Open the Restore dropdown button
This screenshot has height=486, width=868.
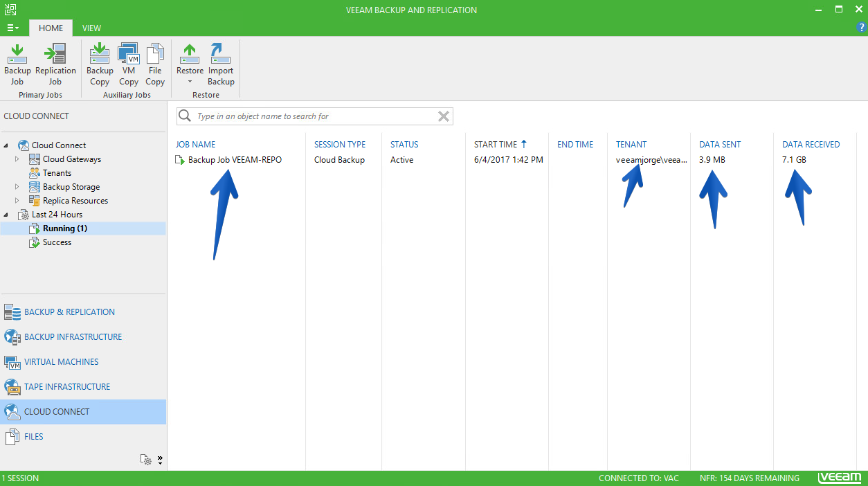click(x=190, y=64)
